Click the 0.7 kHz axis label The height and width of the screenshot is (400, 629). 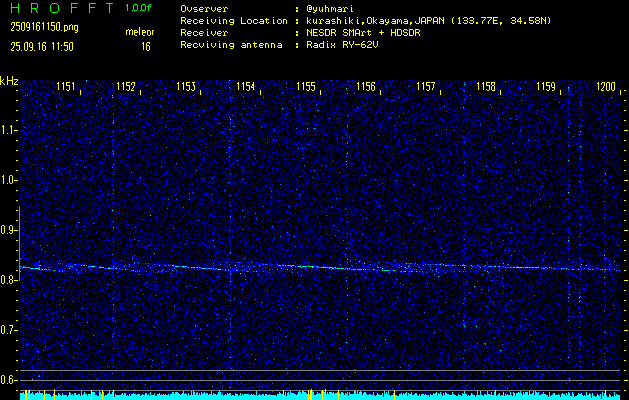click(8, 330)
